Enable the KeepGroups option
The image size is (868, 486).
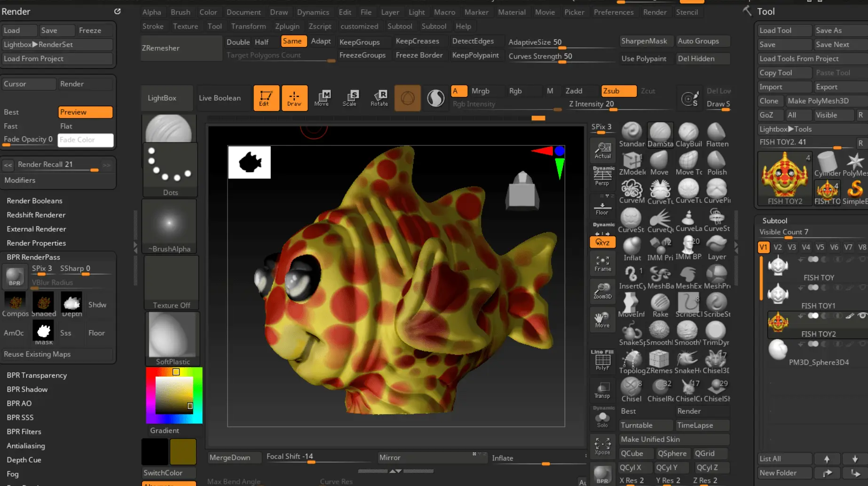(360, 42)
